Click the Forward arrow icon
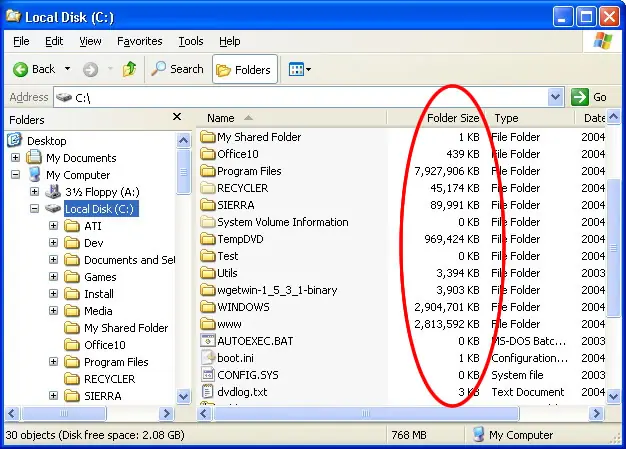Screen dimensions: 626x449 coord(91,69)
